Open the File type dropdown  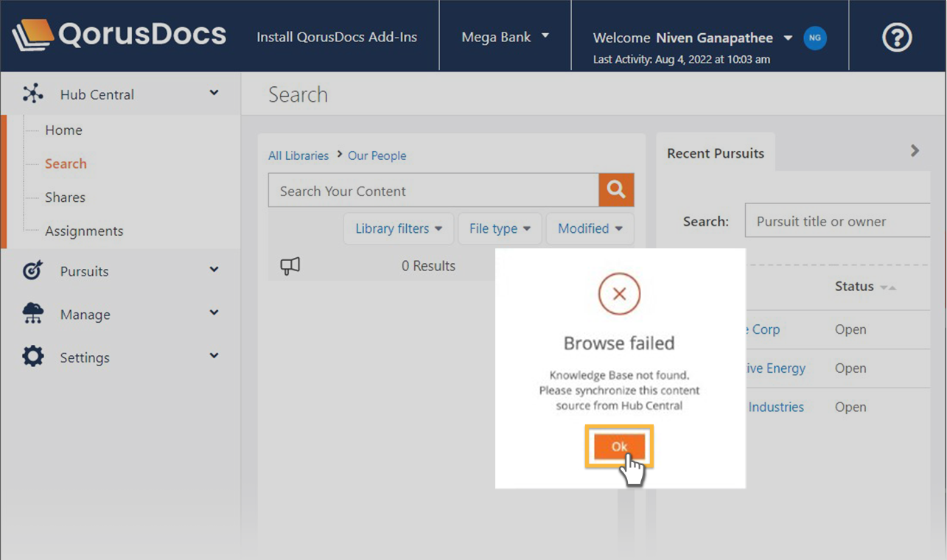500,228
